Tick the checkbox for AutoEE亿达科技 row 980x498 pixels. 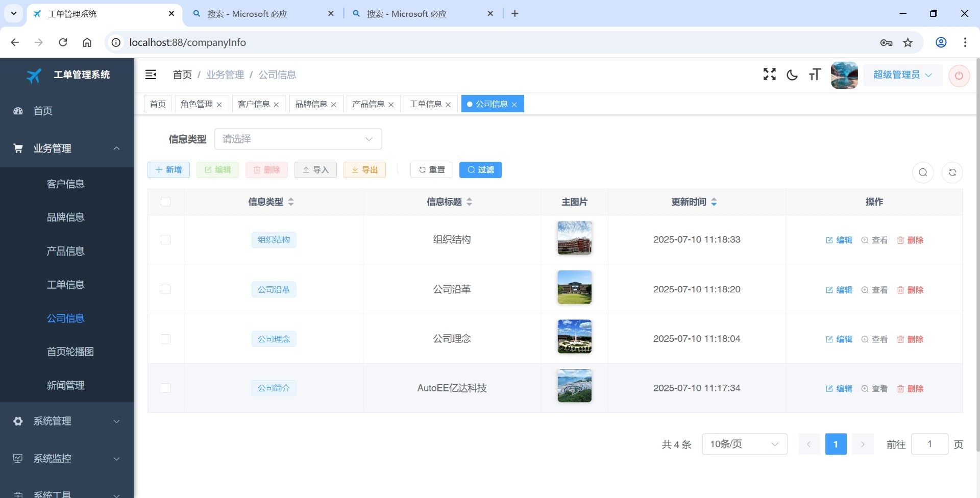pos(165,388)
